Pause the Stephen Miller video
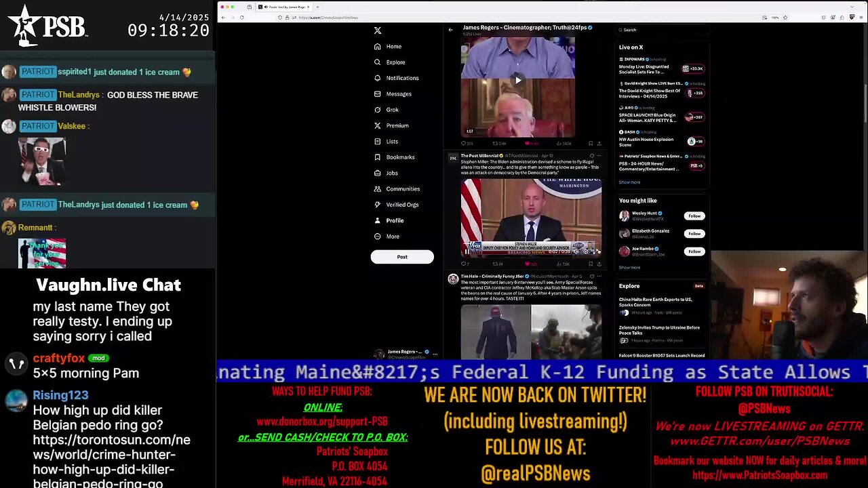This screenshot has height=488, width=868. (467, 251)
